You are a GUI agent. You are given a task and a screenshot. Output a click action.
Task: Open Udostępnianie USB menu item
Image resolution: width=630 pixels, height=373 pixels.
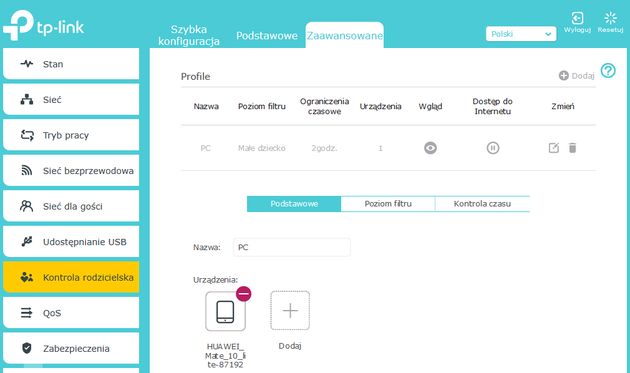71,242
